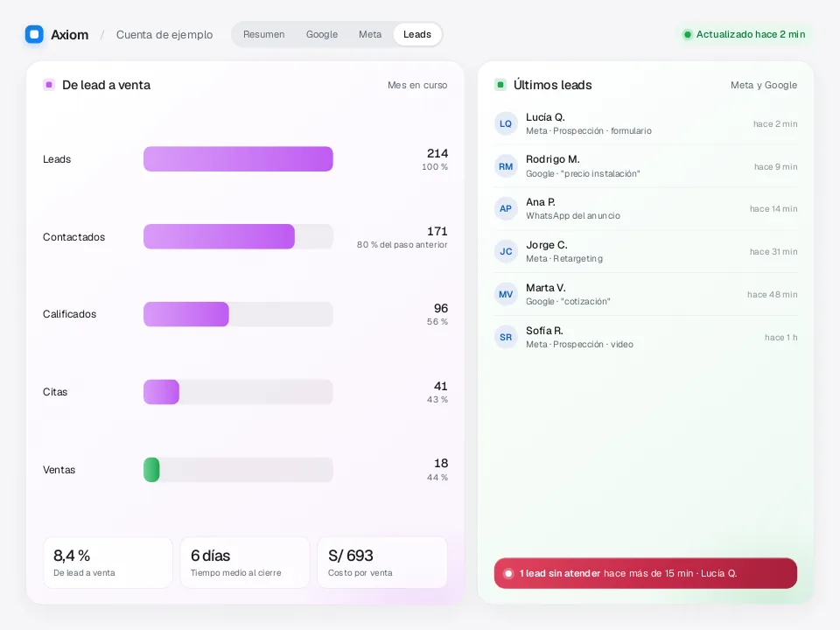
Task: Open the SR avatar for Sofía R.
Action: [506, 338]
